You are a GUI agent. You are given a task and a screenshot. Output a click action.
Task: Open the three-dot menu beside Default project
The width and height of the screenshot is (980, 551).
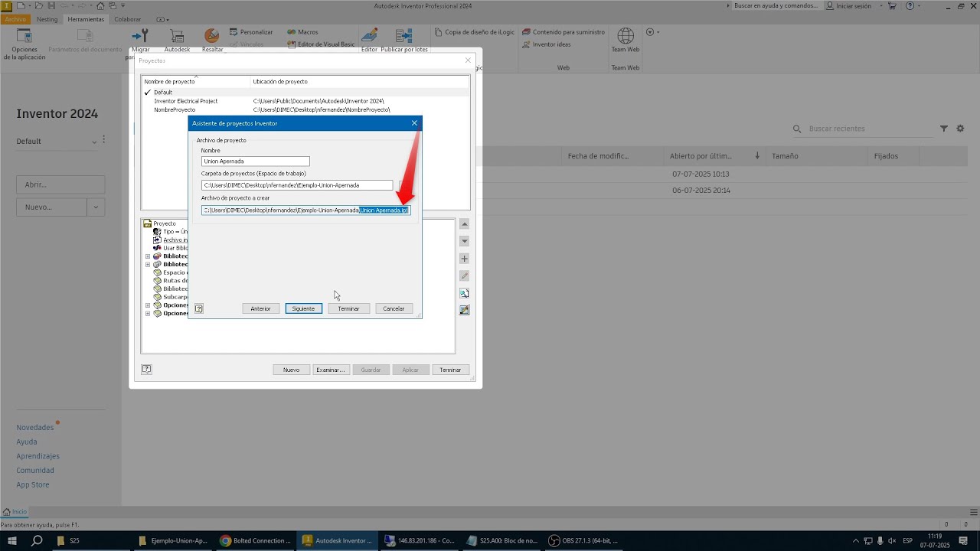point(103,139)
